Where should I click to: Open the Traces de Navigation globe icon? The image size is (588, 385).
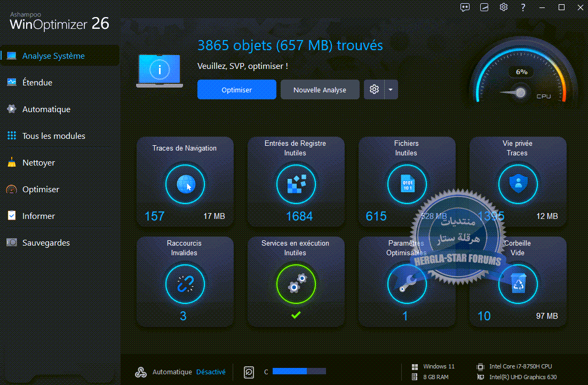tap(185, 184)
